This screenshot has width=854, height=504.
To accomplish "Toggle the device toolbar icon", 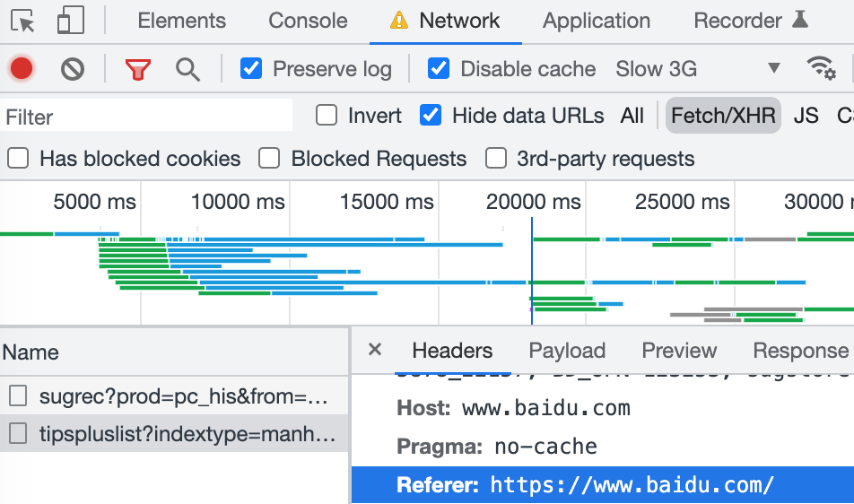I will pos(70,21).
